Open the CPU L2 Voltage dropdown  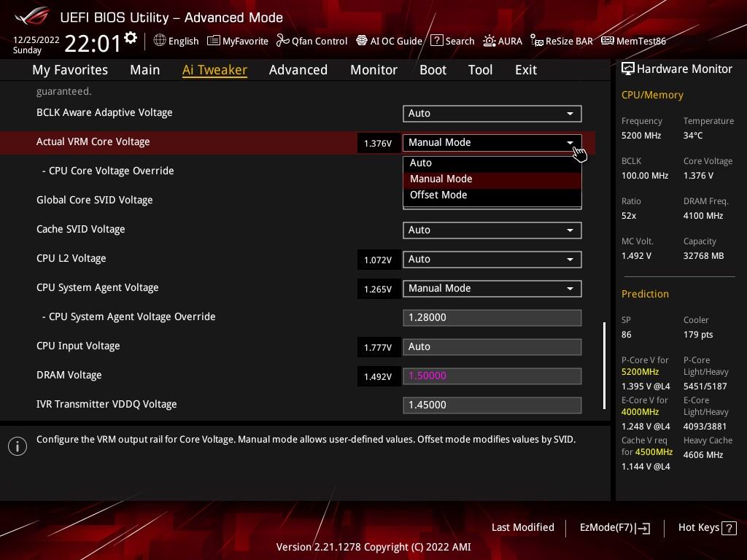(492, 259)
